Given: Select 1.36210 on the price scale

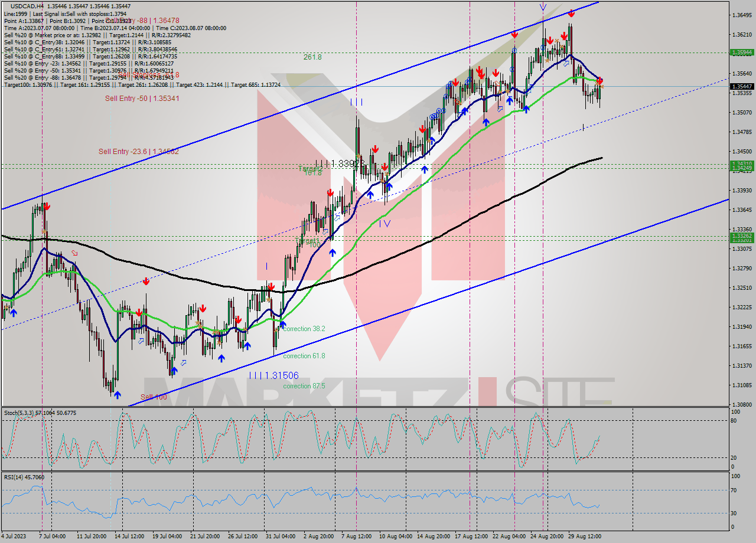Looking at the screenshot, I should (743, 34).
